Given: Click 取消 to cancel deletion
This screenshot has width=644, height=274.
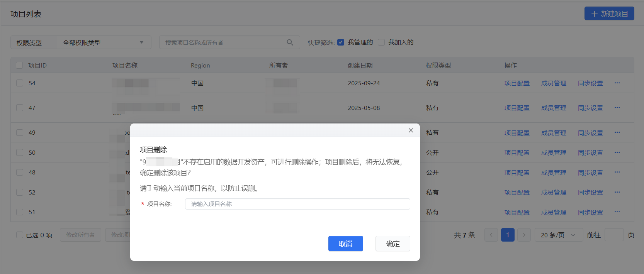Looking at the screenshot, I should [345, 244].
